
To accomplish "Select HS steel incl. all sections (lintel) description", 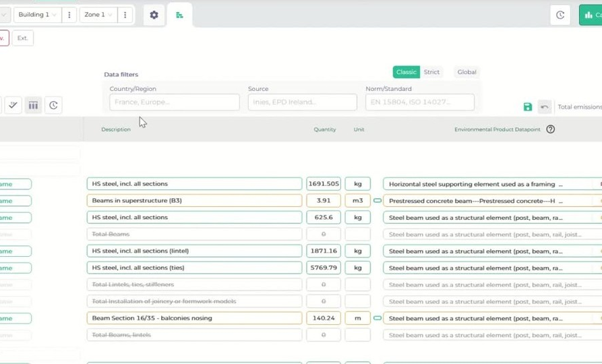I will tap(194, 251).
